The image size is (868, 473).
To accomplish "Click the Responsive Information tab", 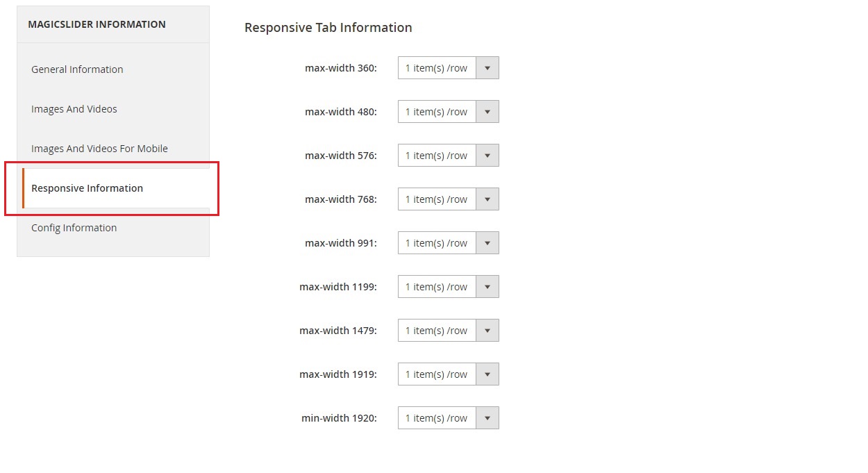I will (x=87, y=188).
